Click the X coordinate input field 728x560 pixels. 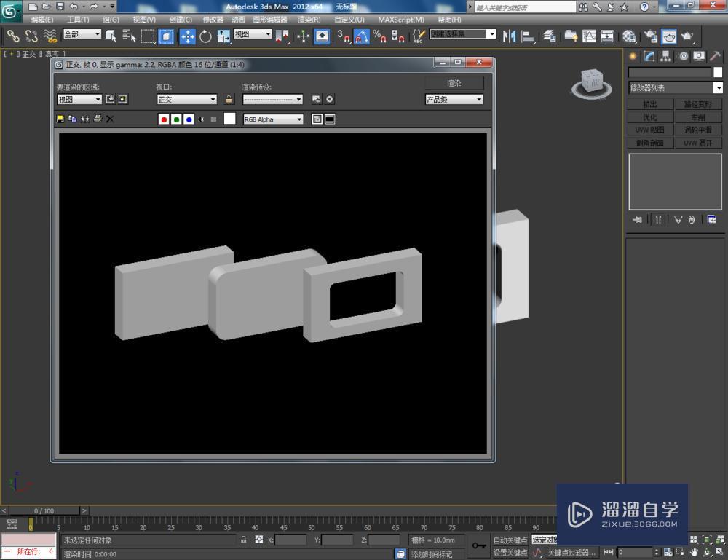[290, 540]
